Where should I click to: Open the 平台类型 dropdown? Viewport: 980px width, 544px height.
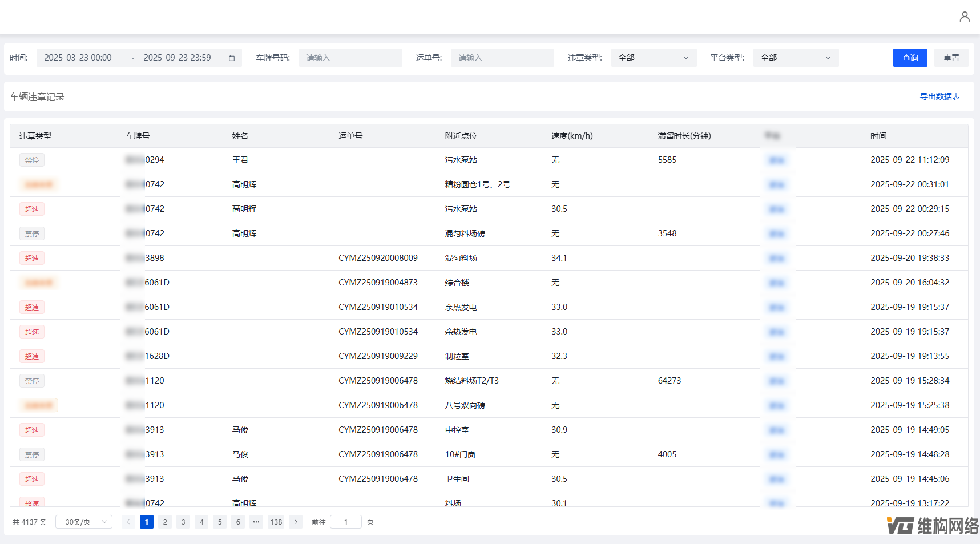[x=795, y=58]
